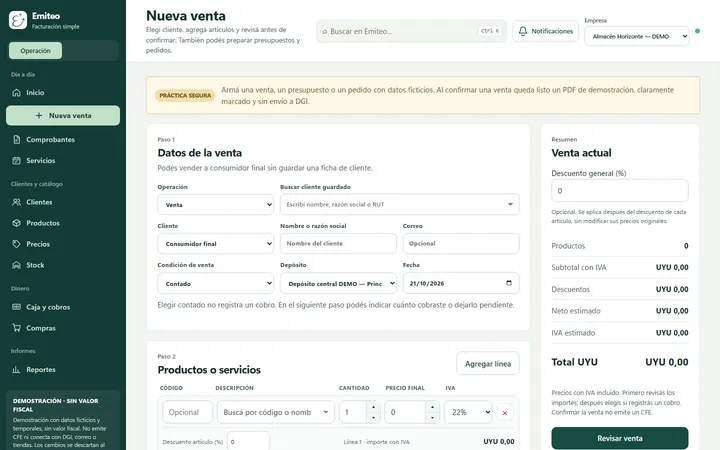
Task: Decrease Precio final with down stepper
Action: [432, 418]
